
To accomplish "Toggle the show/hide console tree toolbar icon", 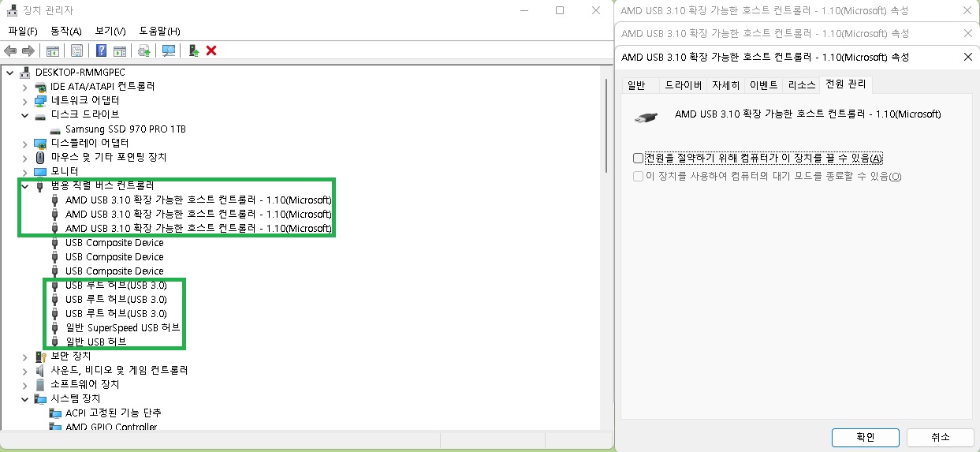I will 53,50.
